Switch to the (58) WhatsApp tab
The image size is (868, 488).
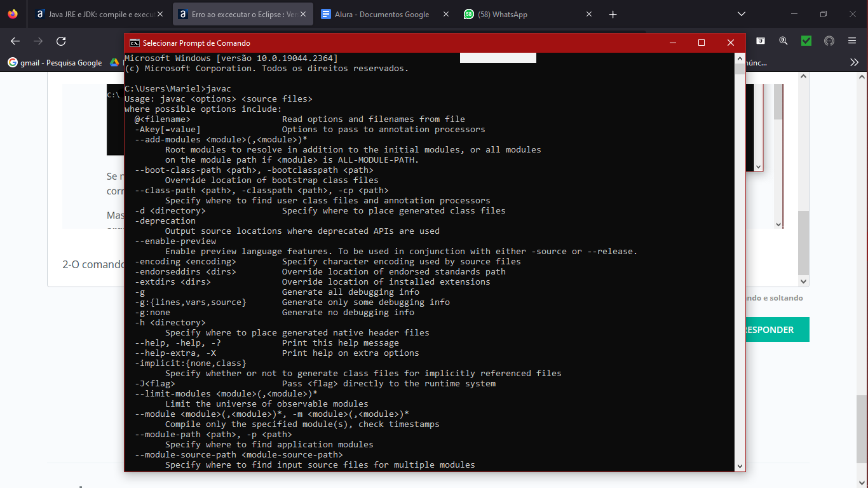[x=529, y=14]
